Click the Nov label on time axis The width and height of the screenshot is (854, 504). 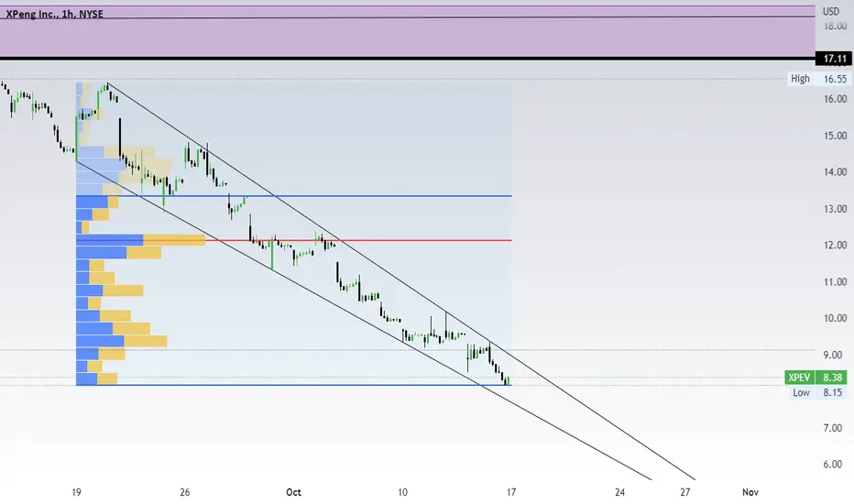tap(750, 493)
